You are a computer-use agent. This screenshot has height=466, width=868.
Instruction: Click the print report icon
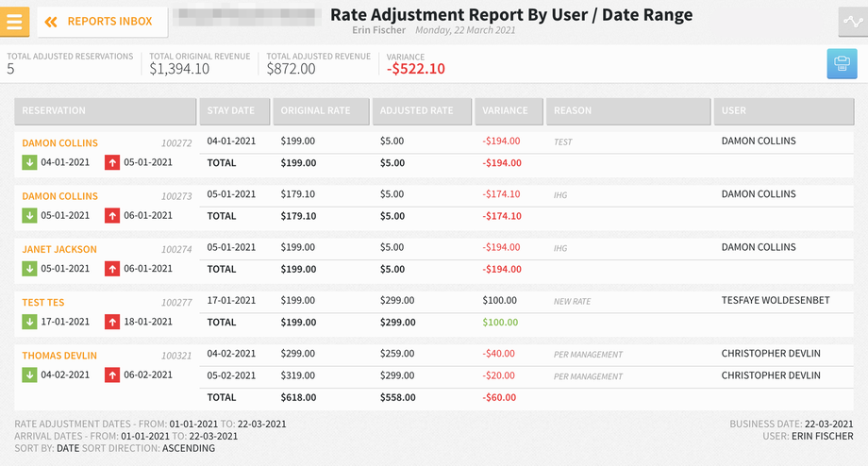(842, 63)
